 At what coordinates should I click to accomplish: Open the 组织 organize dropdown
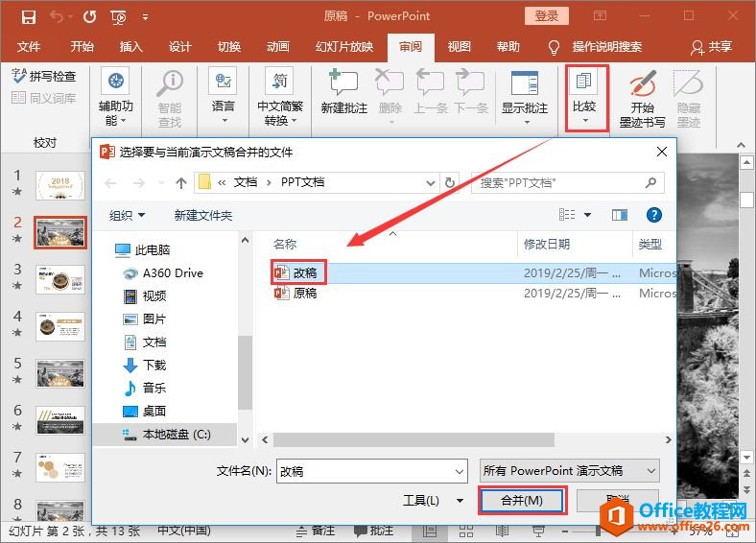pyautogui.click(x=127, y=215)
